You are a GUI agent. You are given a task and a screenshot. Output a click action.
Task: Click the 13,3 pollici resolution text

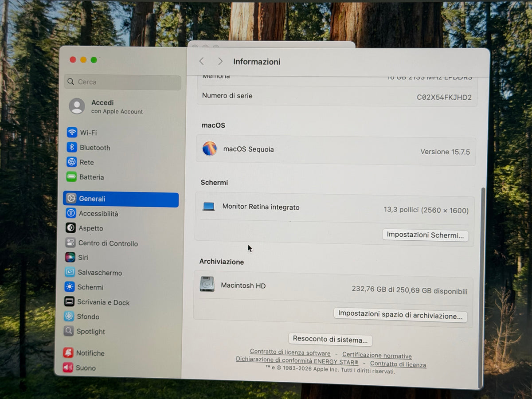tap(426, 210)
